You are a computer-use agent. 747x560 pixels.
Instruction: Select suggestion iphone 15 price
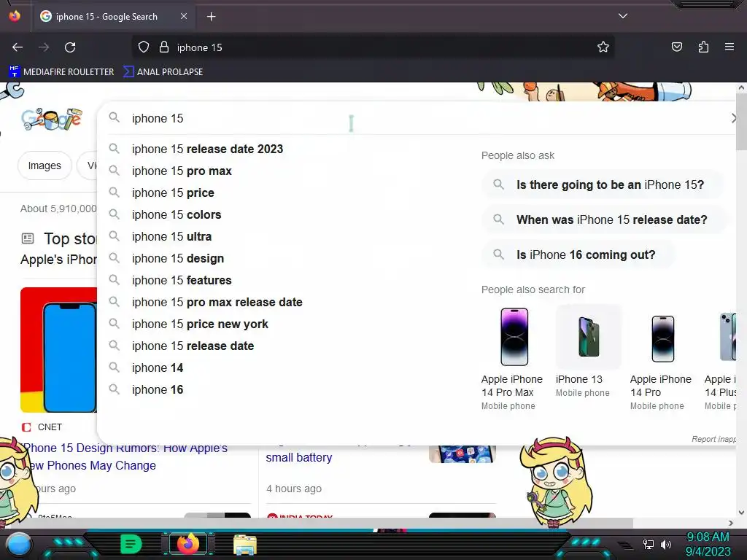(173, 192)
